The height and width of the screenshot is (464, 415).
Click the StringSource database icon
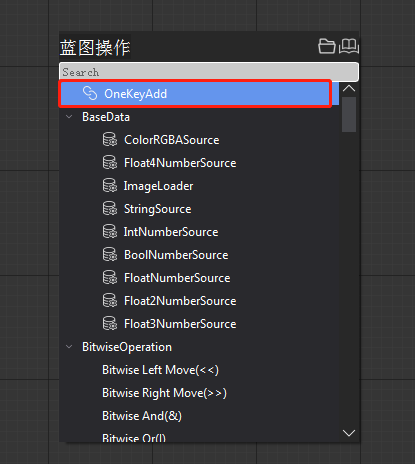click(110, 208)
